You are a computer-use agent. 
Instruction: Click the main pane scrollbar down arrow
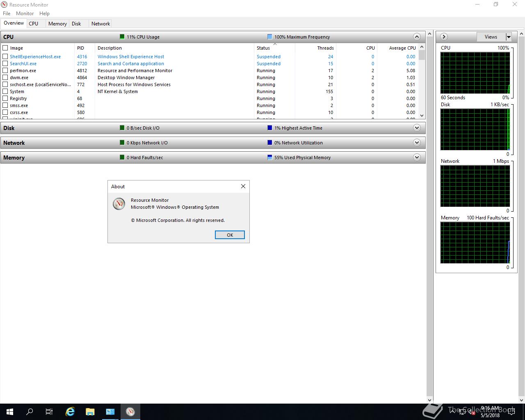tap(429, 400)
